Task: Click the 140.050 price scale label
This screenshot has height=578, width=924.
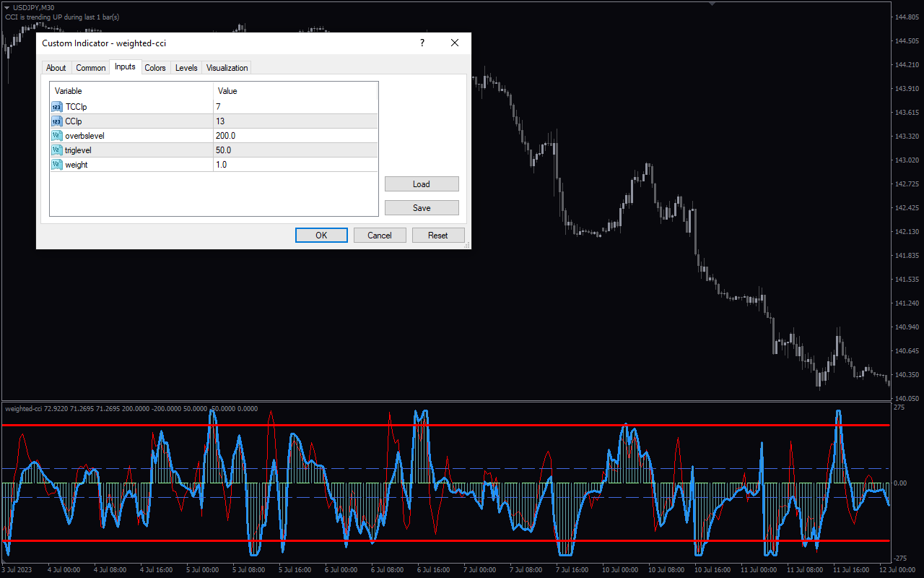Action: coord(908,398)
